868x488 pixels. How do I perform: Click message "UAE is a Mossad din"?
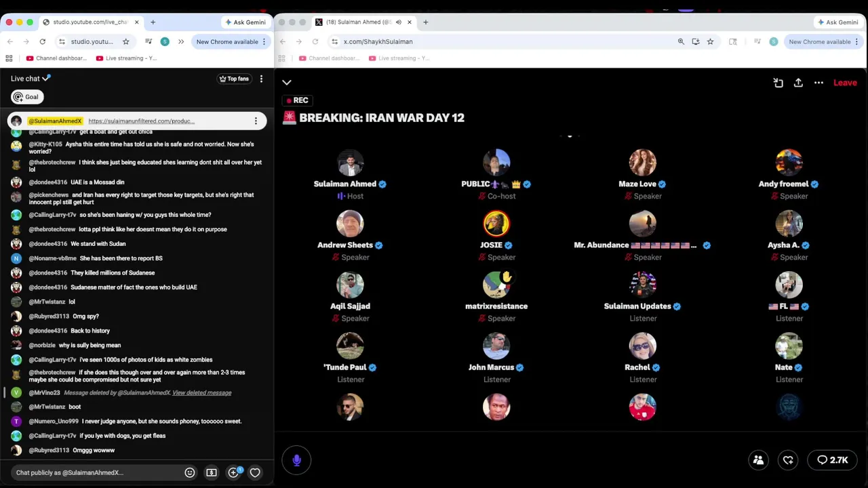[x=98, y=182]
